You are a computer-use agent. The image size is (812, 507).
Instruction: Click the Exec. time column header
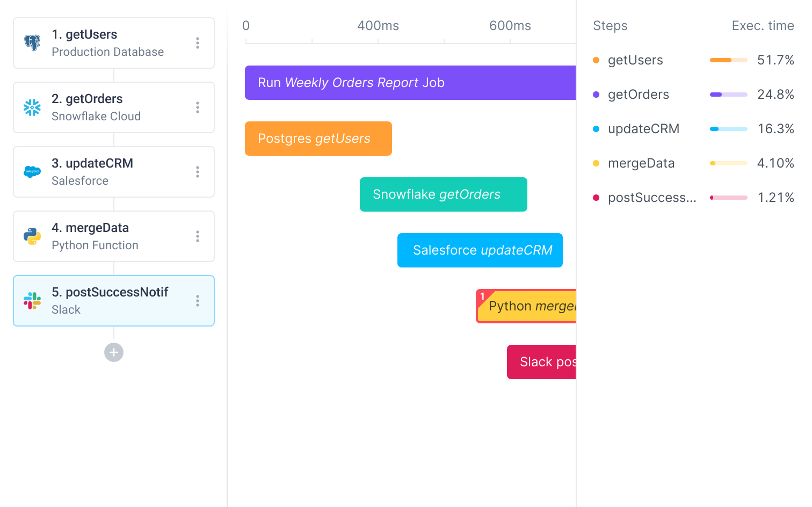pyautogui.click(x=763, y=25)
